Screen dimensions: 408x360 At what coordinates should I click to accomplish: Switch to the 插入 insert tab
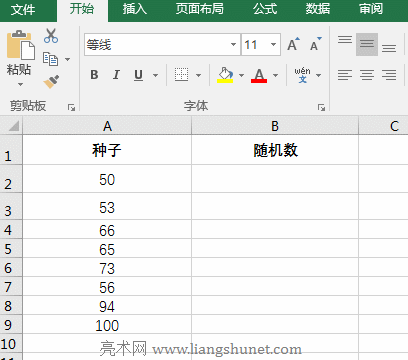coord(134,9)
